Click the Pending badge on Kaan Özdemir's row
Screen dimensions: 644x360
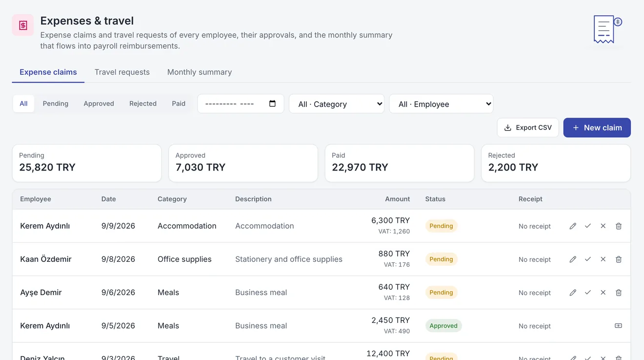(441, 259)
